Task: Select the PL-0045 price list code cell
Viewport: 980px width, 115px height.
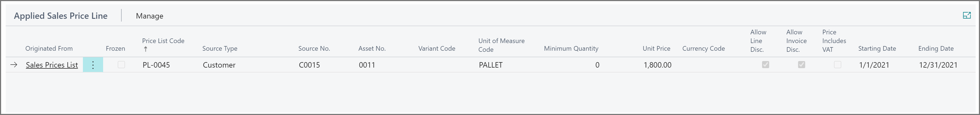Action: click(x=156, y=65)
